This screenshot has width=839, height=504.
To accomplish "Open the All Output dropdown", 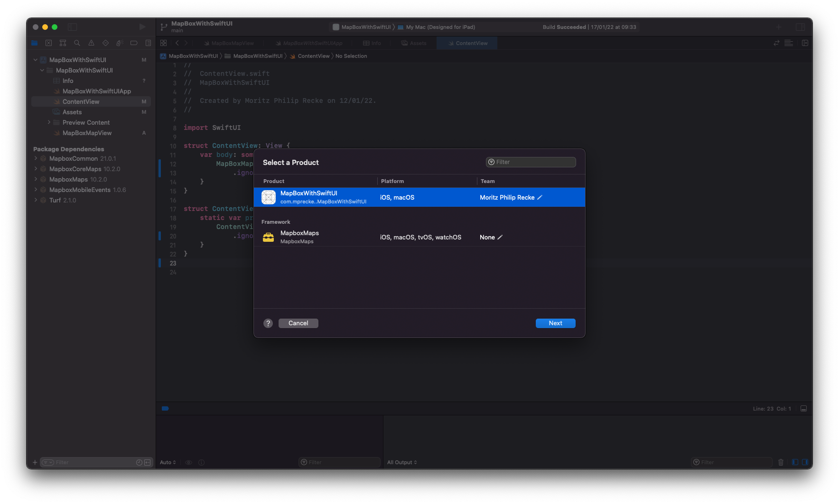I will 402,462.
